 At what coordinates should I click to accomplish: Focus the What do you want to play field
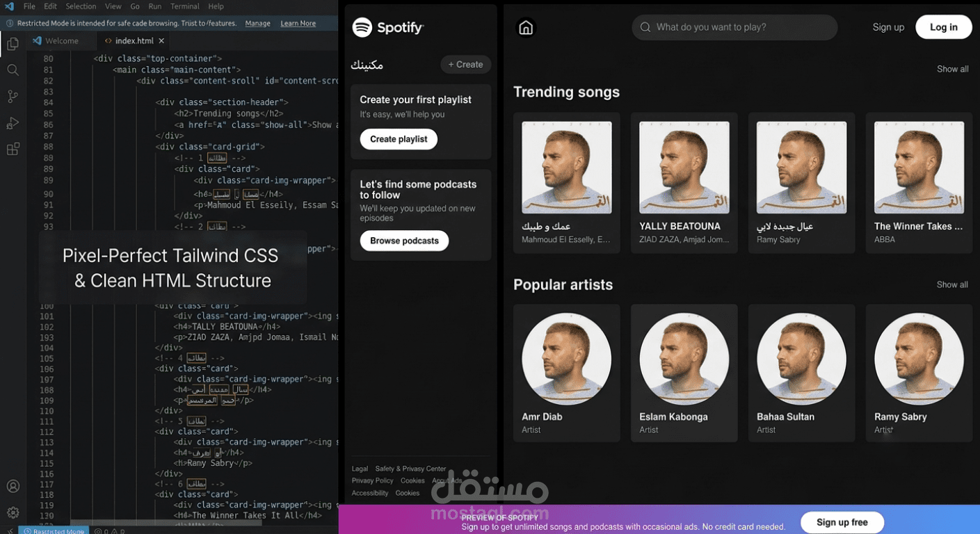coord(734,27)
